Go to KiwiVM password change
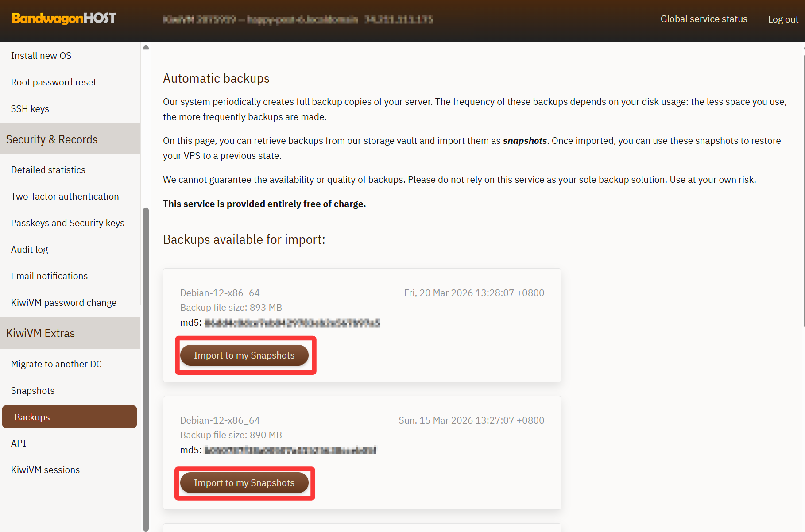Image resolution: width=805 pixels, height=532 pixels. coord(64,303)
